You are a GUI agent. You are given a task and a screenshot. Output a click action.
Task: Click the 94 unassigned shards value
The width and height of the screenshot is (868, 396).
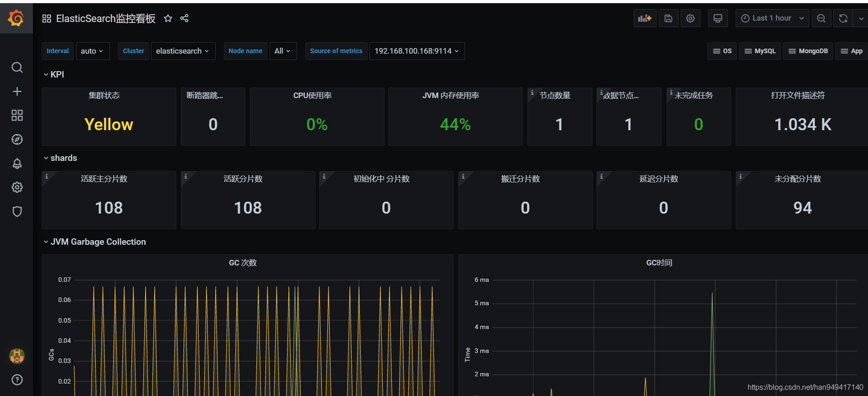pyautogui.click(x=803, y=208)
